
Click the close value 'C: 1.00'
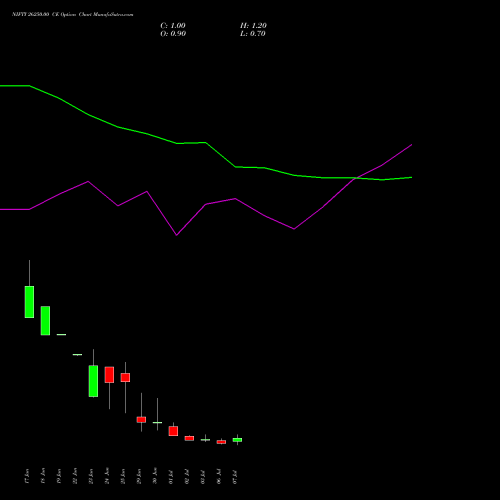(x=173, y=26)
